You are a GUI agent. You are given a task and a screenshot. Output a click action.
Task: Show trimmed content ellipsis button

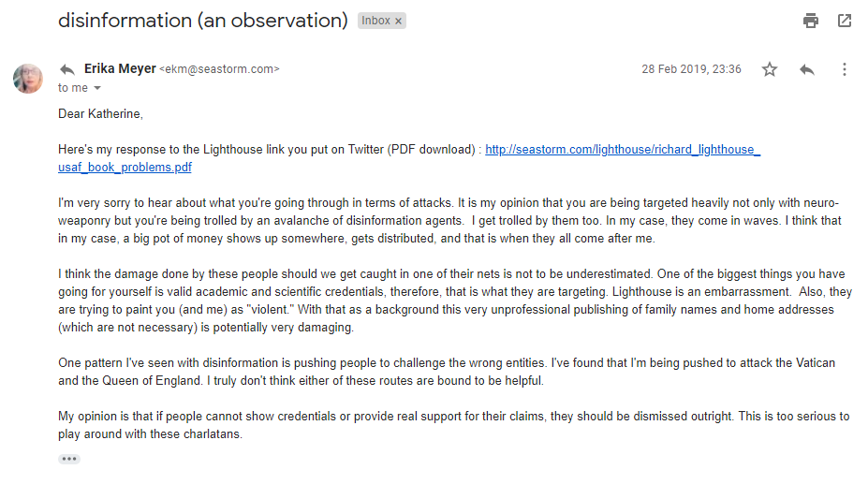click(69, 459)
